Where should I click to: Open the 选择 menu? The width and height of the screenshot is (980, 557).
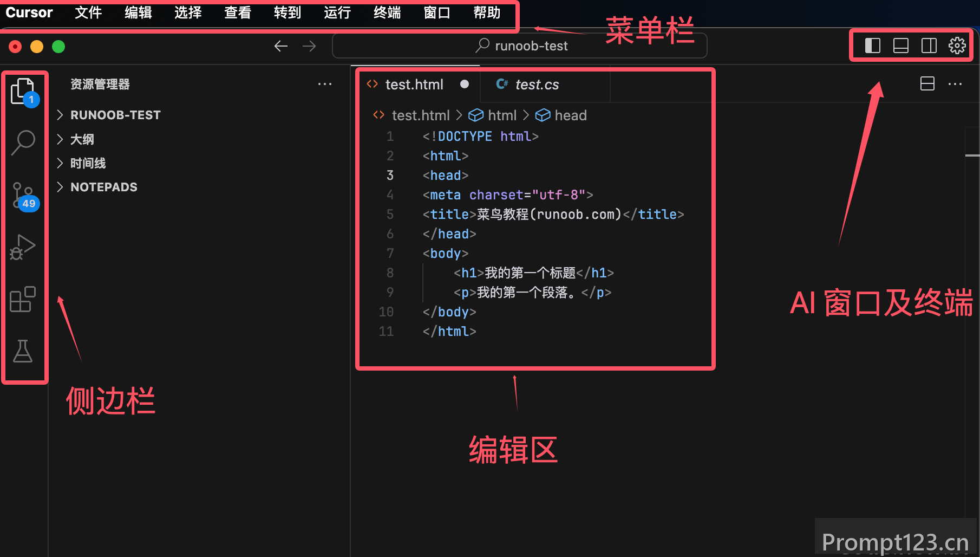188,12
